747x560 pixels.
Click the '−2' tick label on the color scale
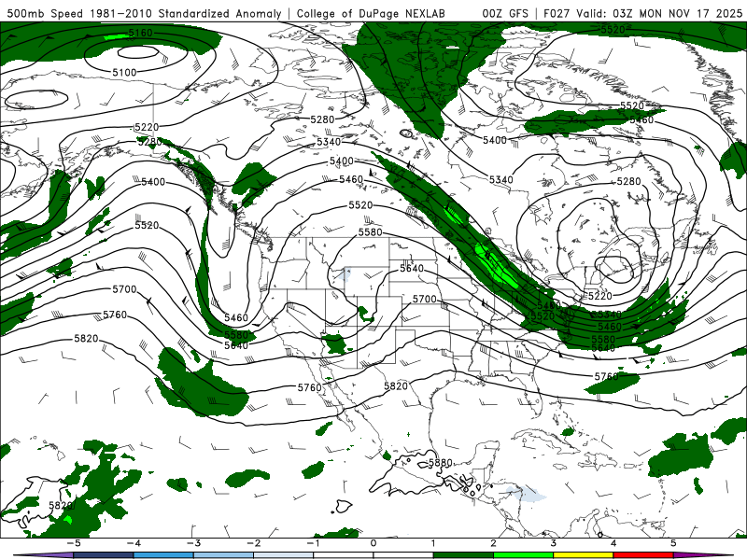[253, 543]
